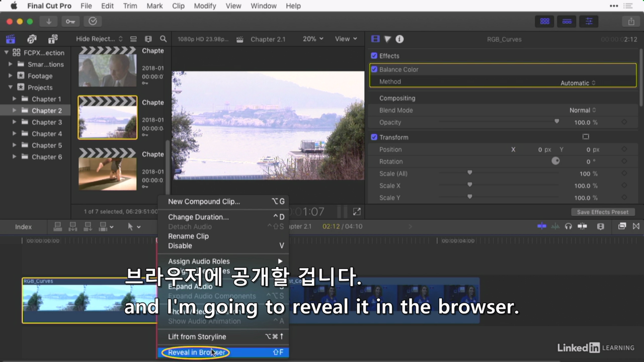Select Chapter 4 in the sidebar
The width and height of the screenshot is (644, 362).
click(x=47, y=134)
